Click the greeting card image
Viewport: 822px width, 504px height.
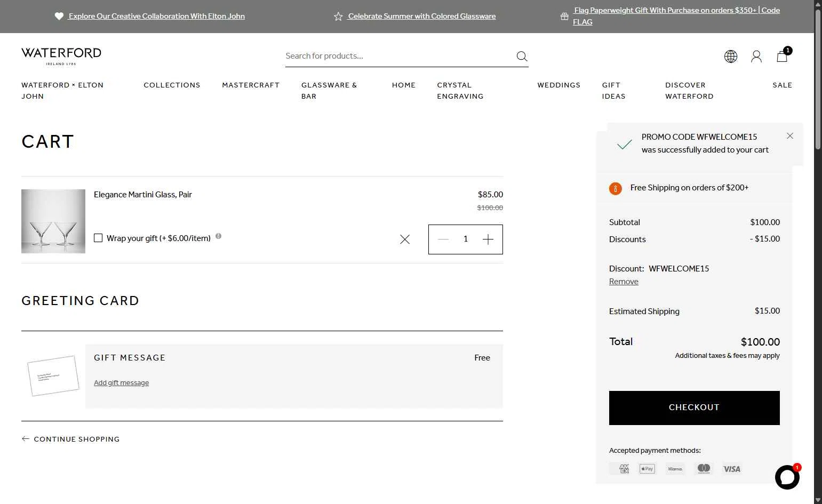pyautogui.click(x=53, y=376)
